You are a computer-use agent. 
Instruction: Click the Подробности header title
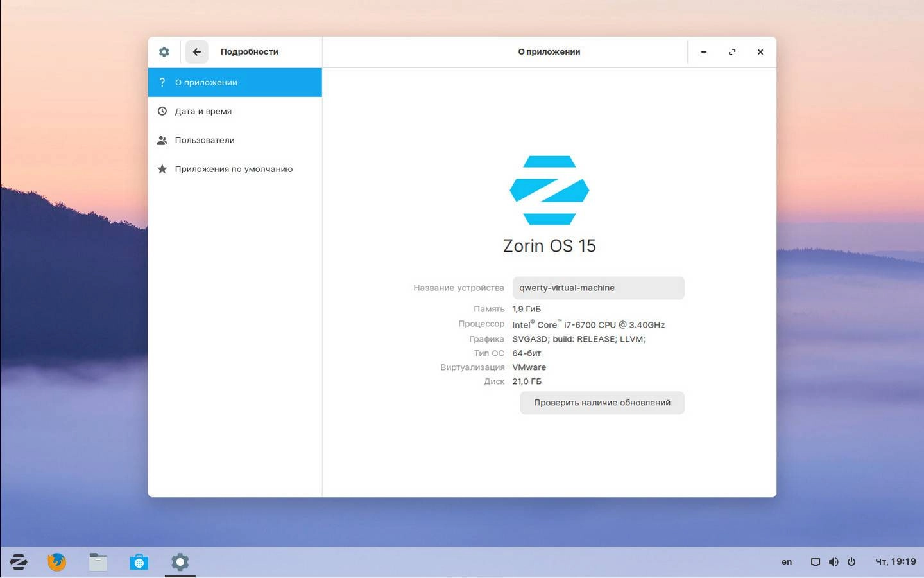tap(250, 52)
